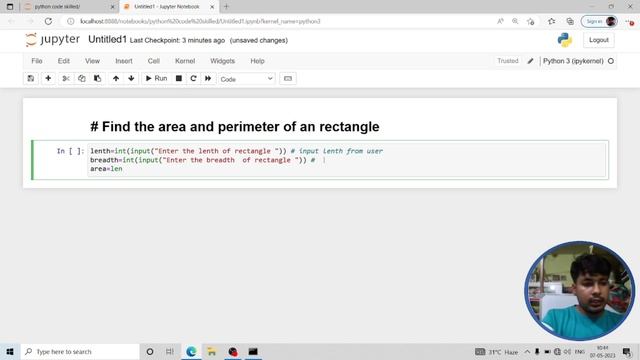Open the command palette keyboard icon
This screenshot has height=360, width=640.
point(288,78)
